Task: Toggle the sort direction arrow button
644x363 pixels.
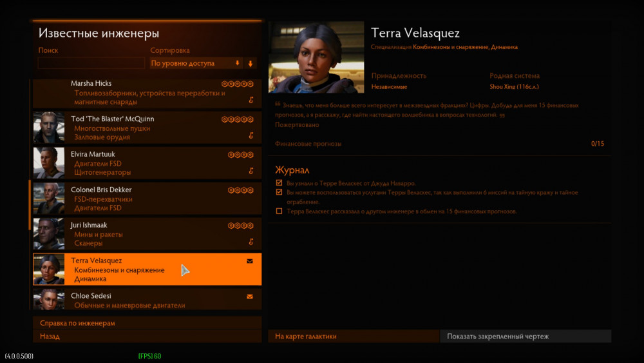Action: (x=251, y=63)
